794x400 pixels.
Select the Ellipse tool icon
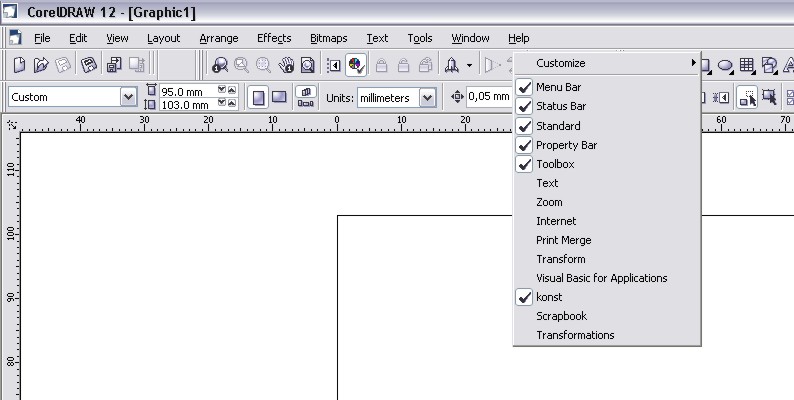(x=725, y=65)
